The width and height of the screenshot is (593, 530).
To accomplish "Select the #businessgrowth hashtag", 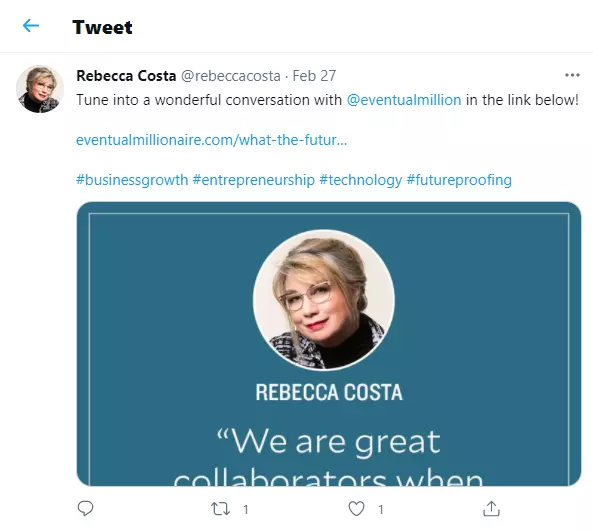I will coord(132,180).
